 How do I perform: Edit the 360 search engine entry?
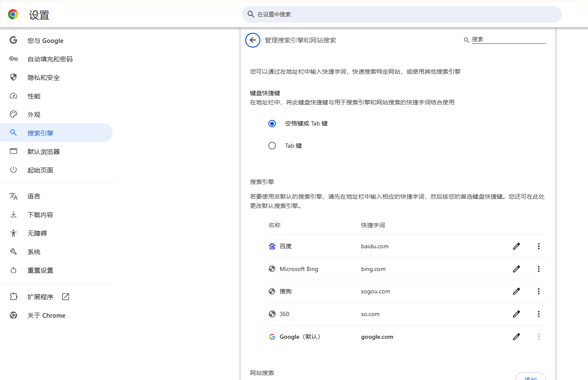point(516,314)
